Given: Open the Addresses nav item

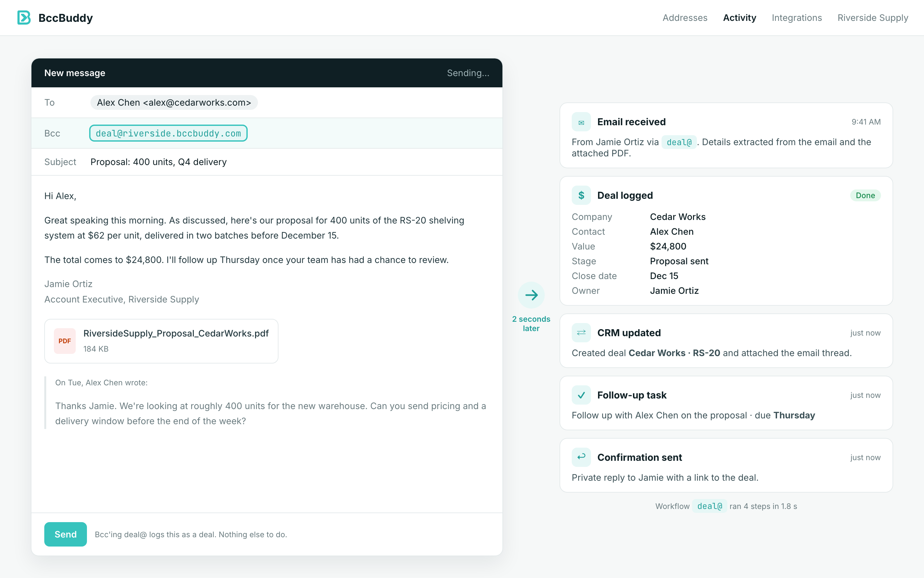Looking at the screenshot, I should click(x=685, y=18).
